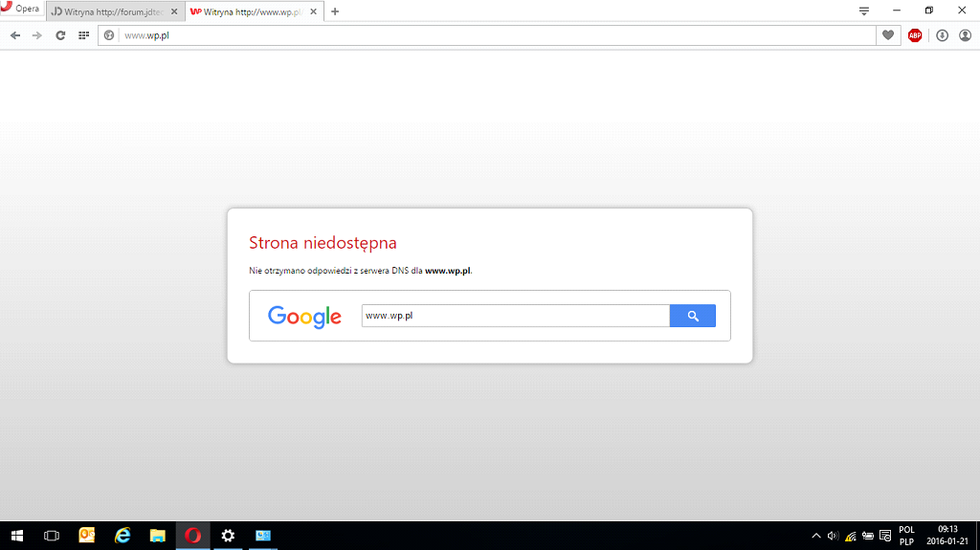Click the Google search field
The height and width of the screenshot is (550, 980).
click(x=515, y=316)
